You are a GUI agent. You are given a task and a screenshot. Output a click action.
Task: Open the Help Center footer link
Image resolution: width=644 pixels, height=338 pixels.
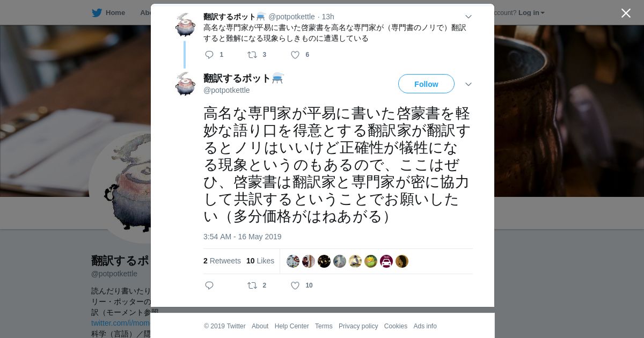[x=291, y=326]
